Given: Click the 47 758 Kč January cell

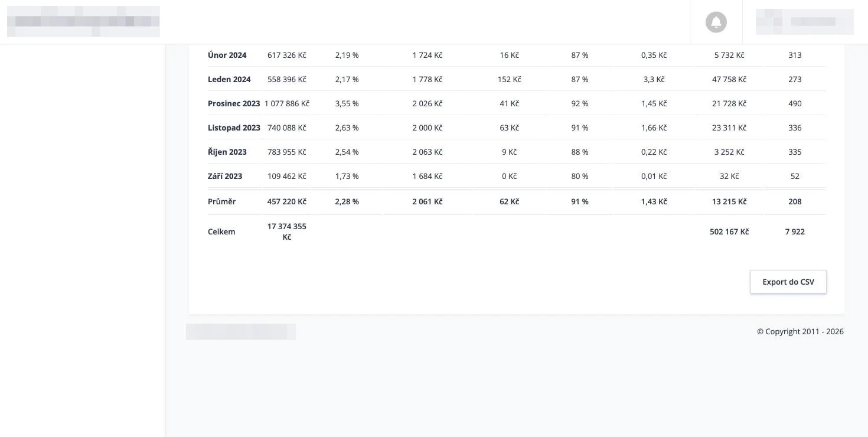Looking at the screenshot, I should tap(729, 79).
